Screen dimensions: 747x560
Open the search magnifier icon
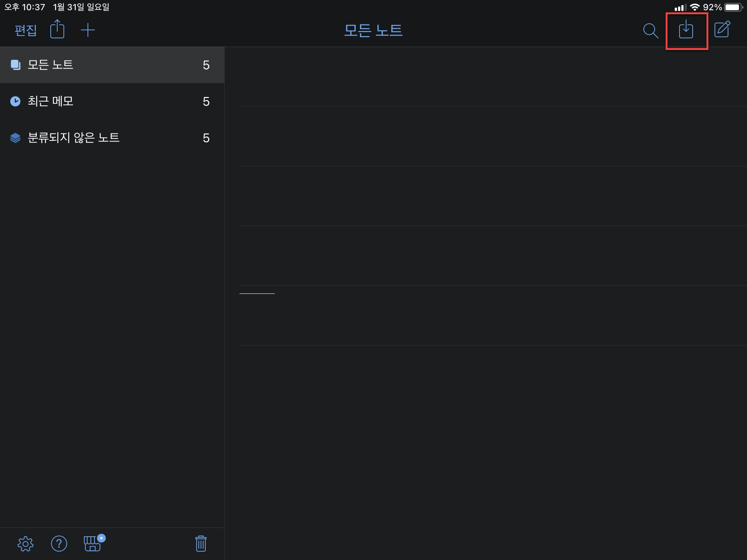[x=650, y=31]
